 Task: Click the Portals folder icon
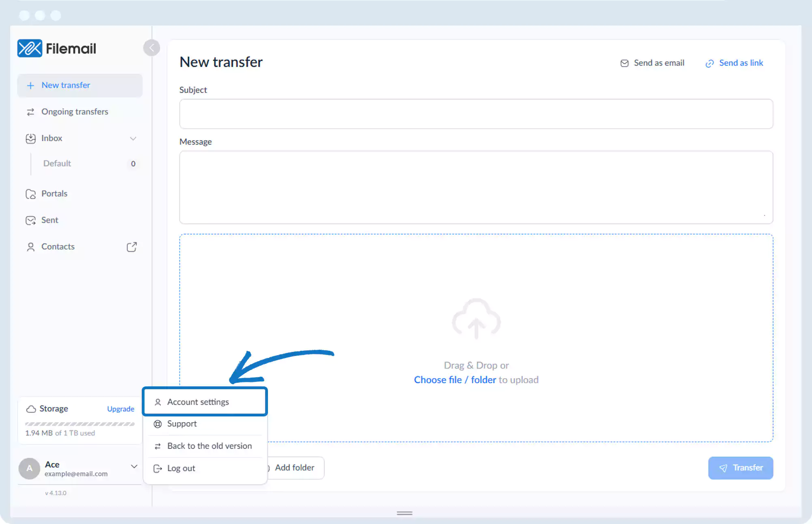(x=30, y=194)
